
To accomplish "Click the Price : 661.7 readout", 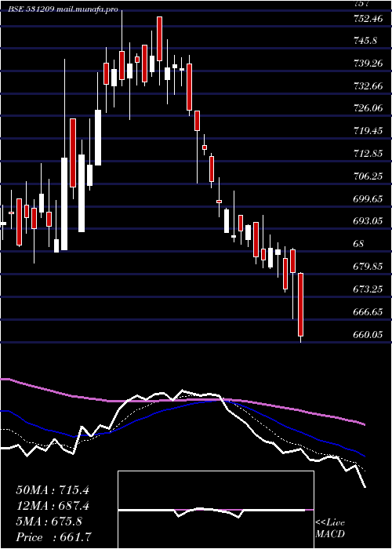I will click(55, 537).
